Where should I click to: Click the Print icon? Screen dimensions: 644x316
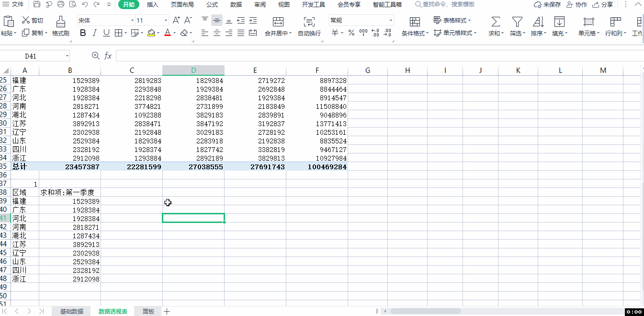(61, 5)
